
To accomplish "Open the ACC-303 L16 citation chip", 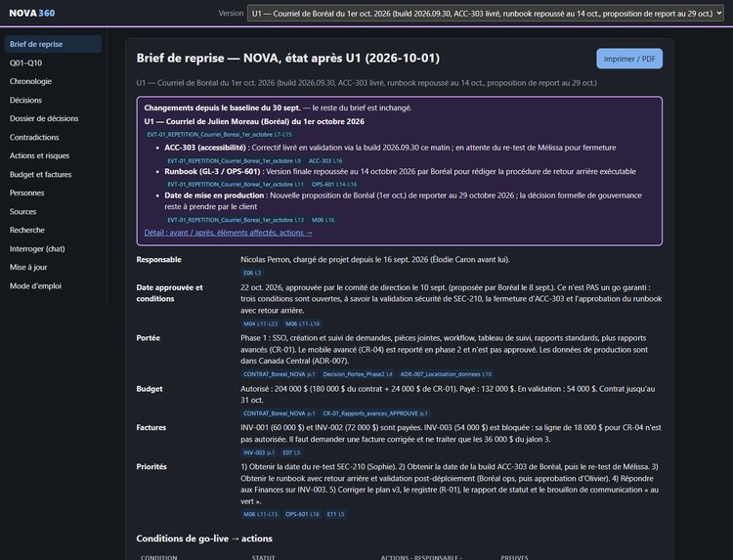I will 325,160.
